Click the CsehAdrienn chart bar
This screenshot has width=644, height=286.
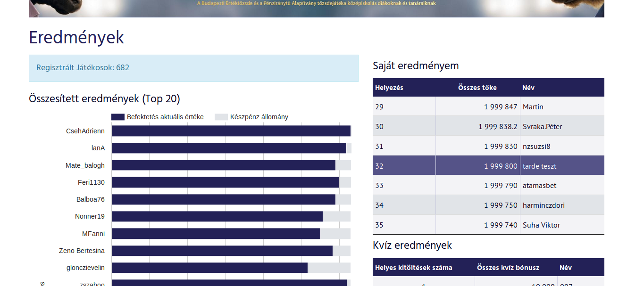(231, 131)
